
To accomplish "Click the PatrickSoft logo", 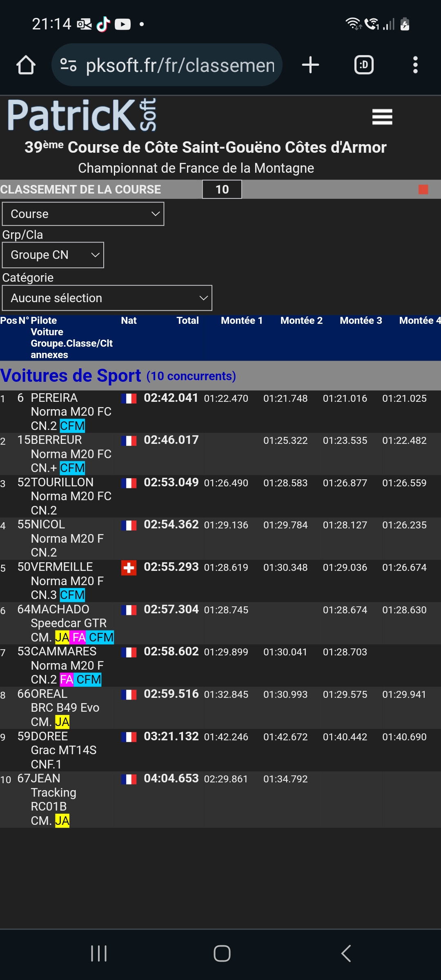I will click(x=82, y=116).
